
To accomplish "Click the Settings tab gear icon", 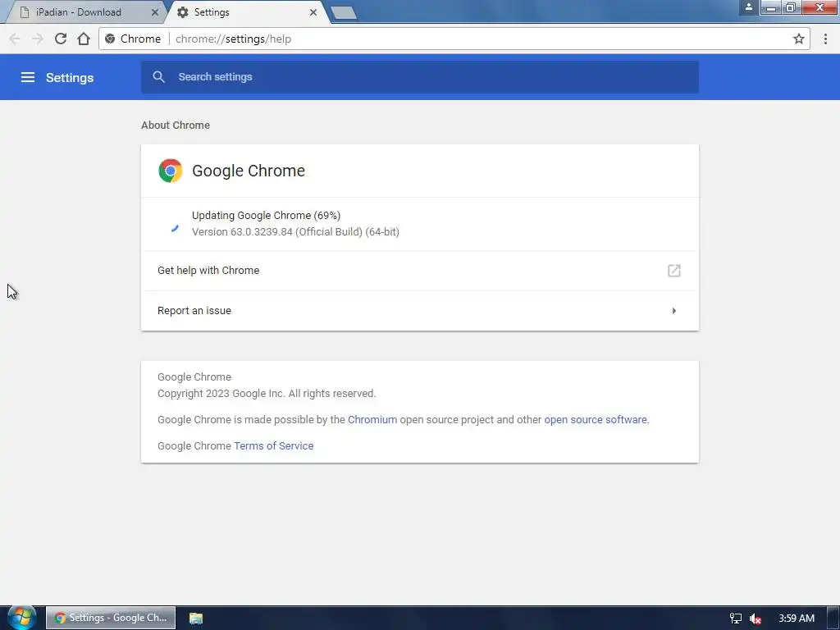I will (x=183, y=11).
